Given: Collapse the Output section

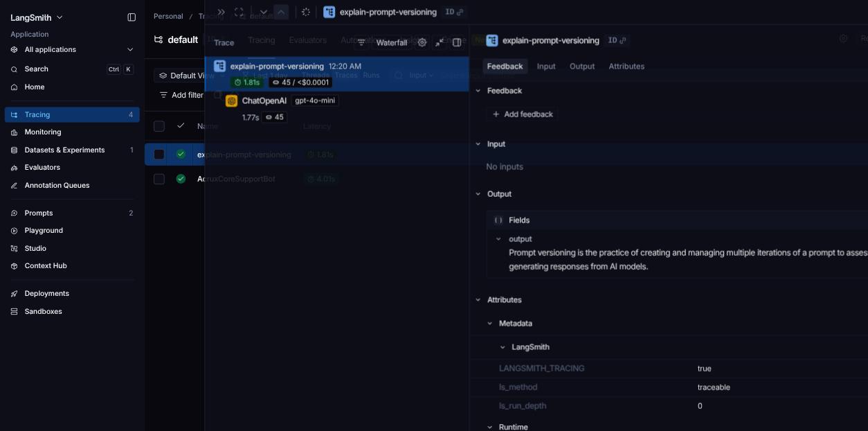Looking at the screenshot, I should pyautogui.click(x=478, y=194).
